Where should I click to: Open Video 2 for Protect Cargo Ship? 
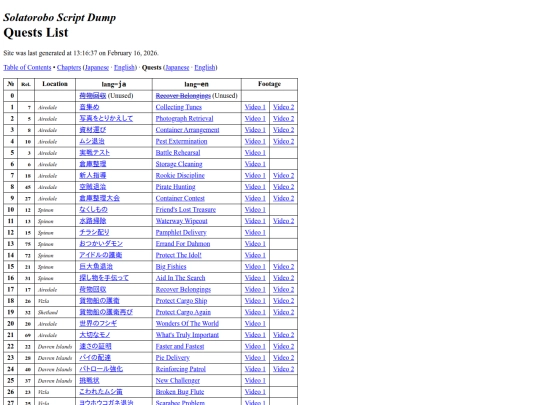click(x=283, y=301)
